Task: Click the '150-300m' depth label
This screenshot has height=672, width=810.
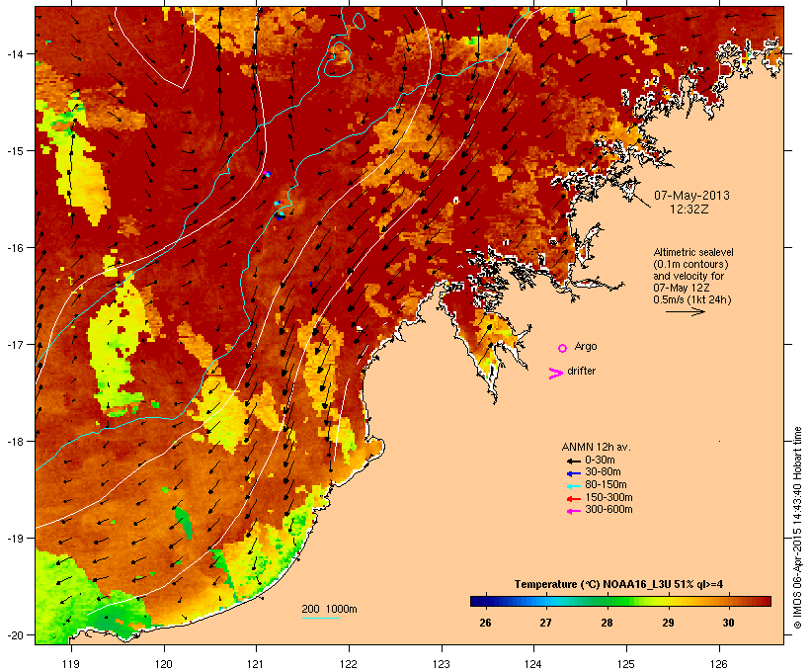Action: 608,497
